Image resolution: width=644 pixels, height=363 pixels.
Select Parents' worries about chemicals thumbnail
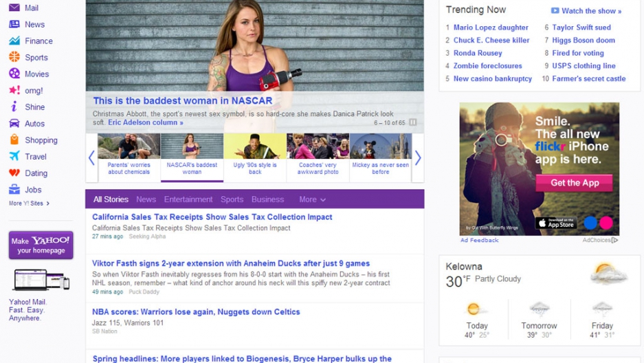point(129,157)
